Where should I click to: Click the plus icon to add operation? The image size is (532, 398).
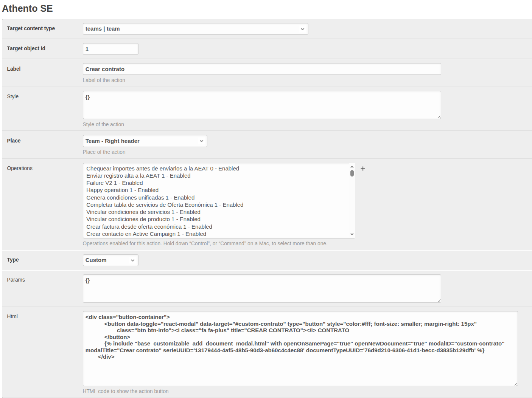click(x=362, y=169)
